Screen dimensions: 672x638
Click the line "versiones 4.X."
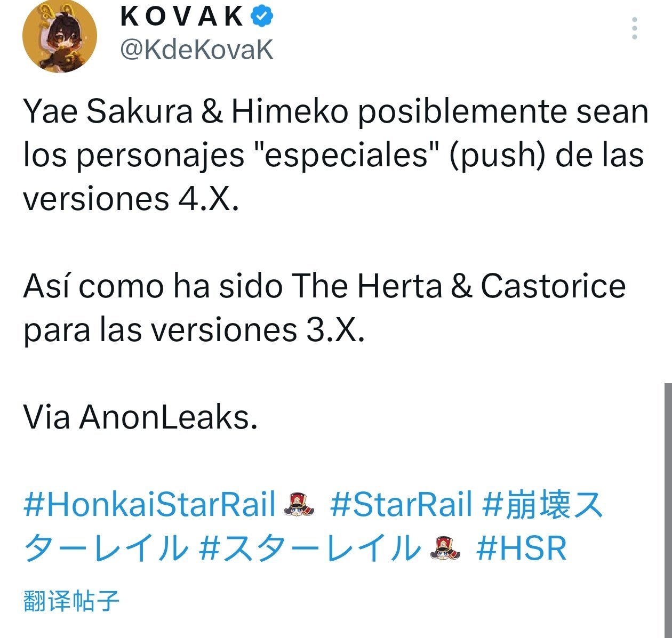pos(131,199)
